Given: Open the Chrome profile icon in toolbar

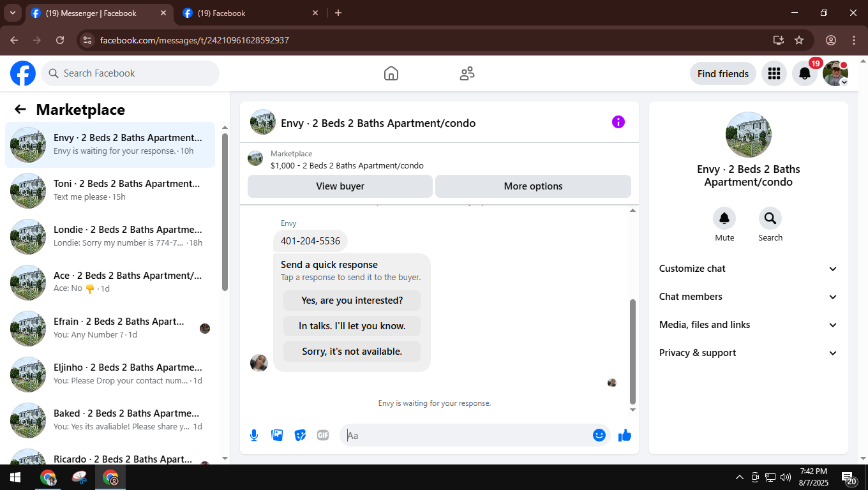Looking at the screenshot, I should click(831, 40).
